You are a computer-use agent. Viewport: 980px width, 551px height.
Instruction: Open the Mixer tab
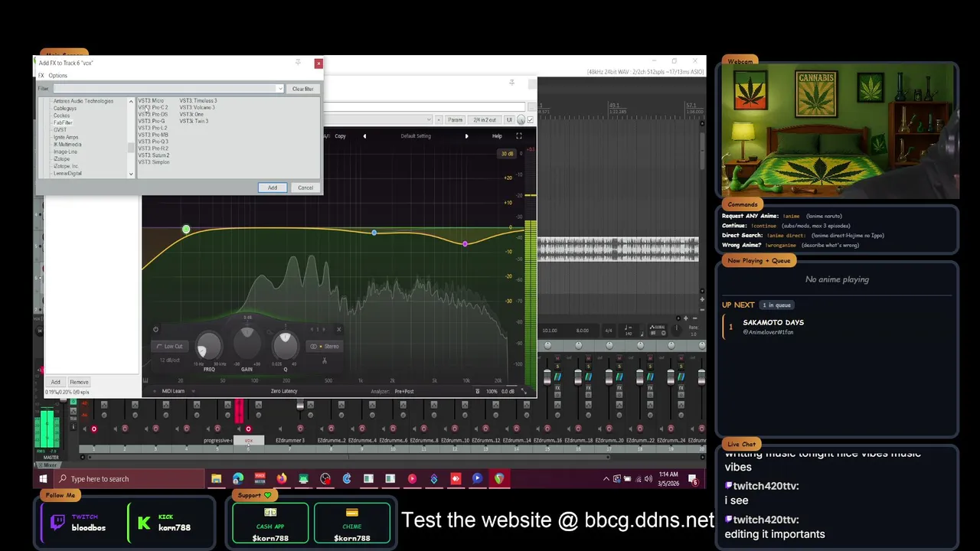[49, 465]
